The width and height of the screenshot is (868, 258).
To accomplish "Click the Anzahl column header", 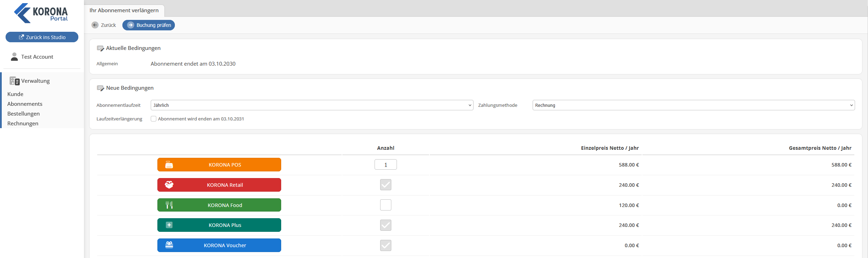I will [x=386, y=148].
